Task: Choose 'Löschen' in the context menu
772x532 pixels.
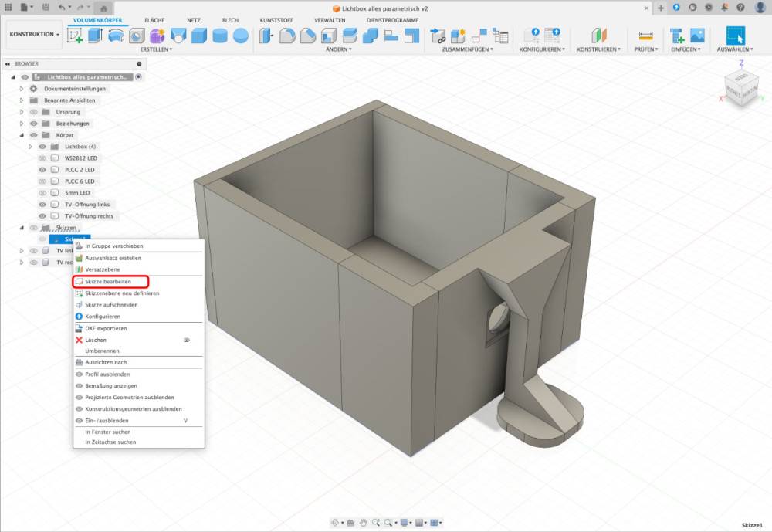Action: coord(138,340)
